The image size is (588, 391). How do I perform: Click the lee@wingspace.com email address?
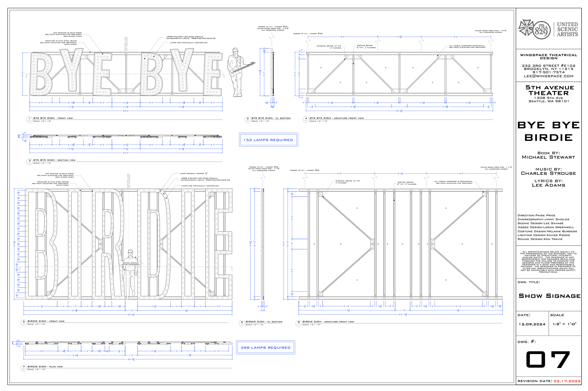click(x=548, y=76)
